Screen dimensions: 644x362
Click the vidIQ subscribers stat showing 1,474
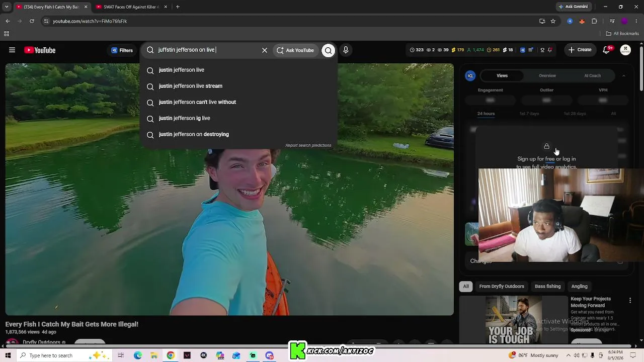(475, 50)
